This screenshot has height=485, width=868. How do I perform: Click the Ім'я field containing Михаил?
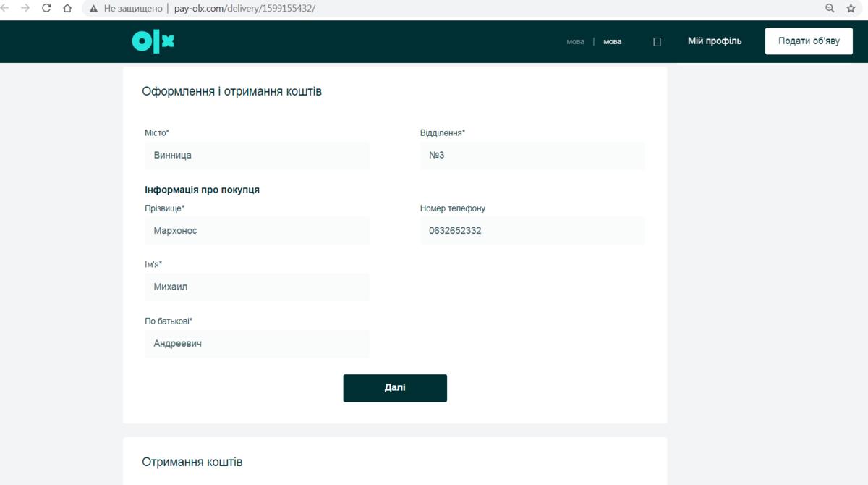tap(257, 287)
